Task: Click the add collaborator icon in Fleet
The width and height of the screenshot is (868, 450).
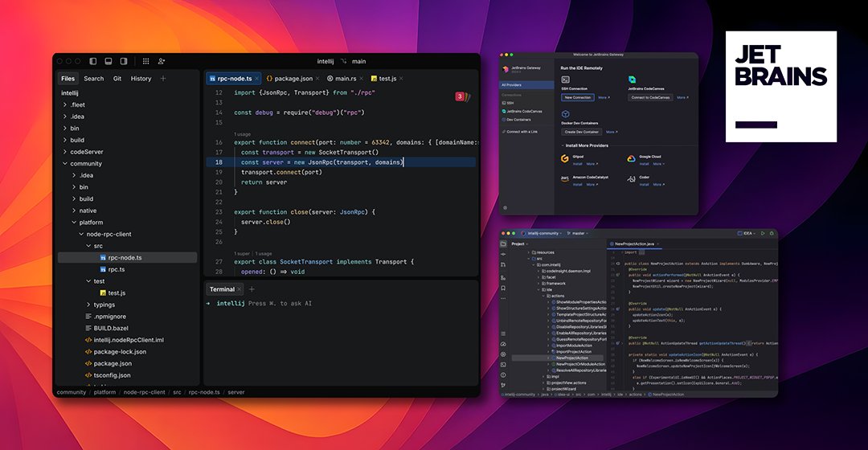Action: pyautogui.click(x=162, y=61)
